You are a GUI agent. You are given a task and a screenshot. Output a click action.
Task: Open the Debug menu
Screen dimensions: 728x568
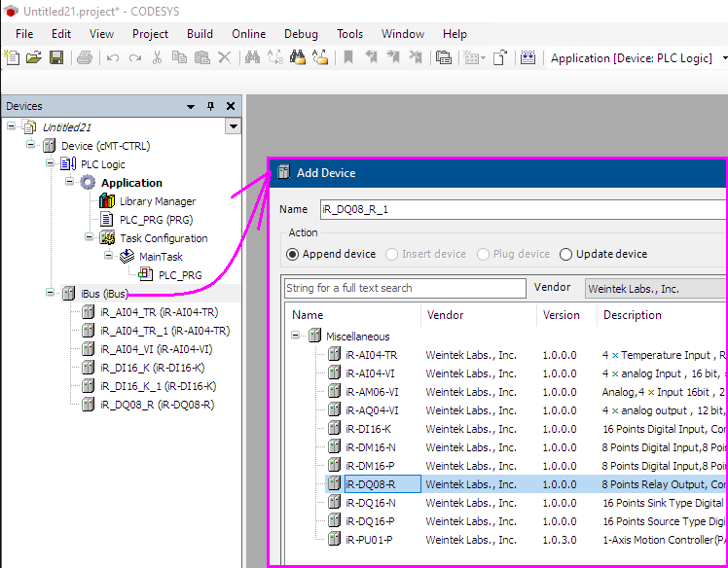pyautogui.click(x=302, y=34)
